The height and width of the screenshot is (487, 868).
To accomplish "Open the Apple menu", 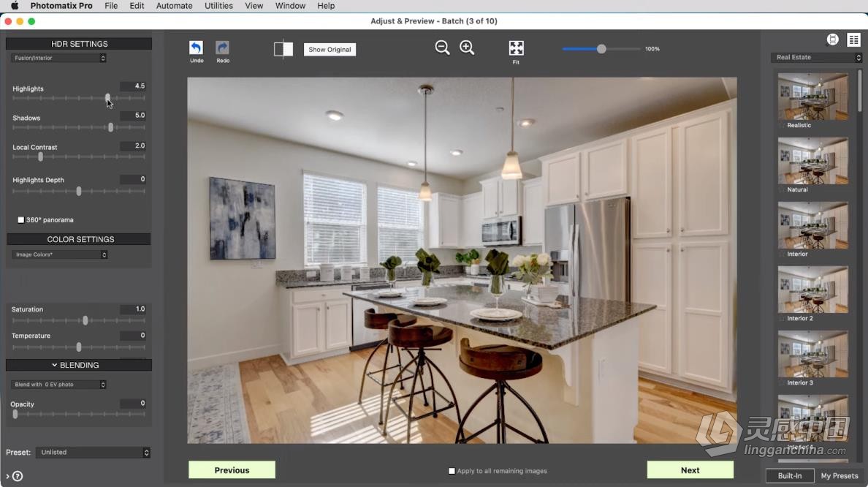I will click(15, 6).
